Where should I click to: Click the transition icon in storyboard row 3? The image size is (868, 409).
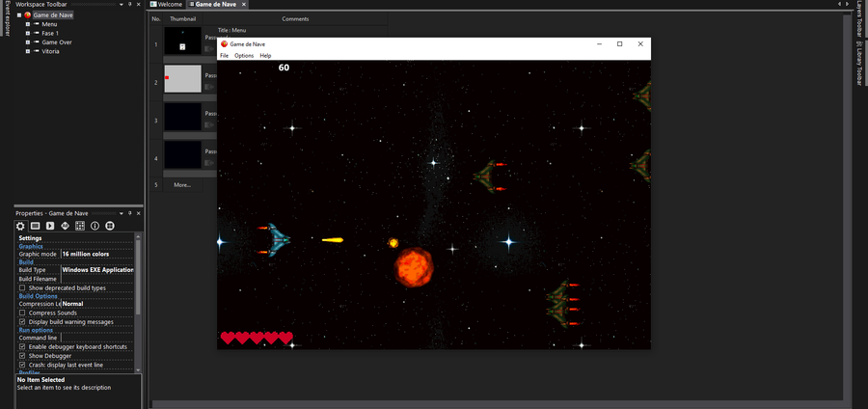pos(209,125)
